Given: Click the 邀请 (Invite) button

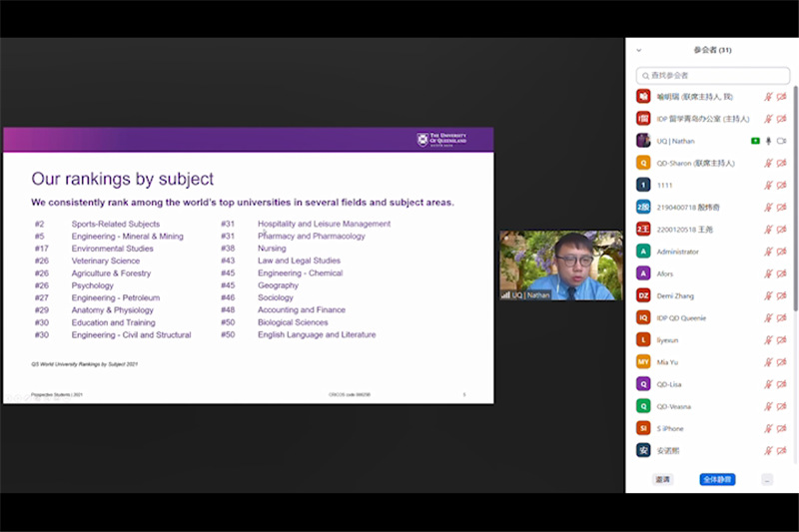Looking at the screenshot, I should point(662,479).
